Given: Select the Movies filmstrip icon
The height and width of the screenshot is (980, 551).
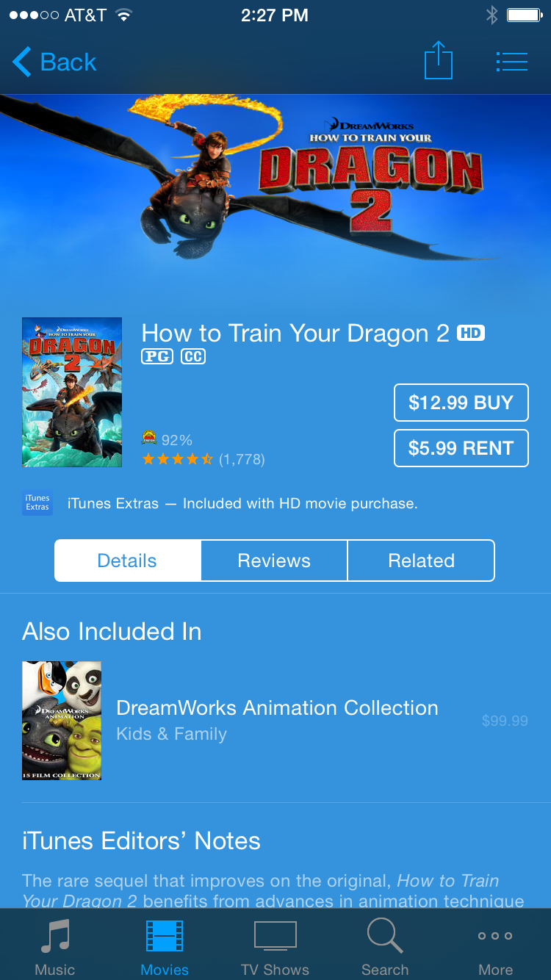Looking at the screenshot, I should click(165, 936).
